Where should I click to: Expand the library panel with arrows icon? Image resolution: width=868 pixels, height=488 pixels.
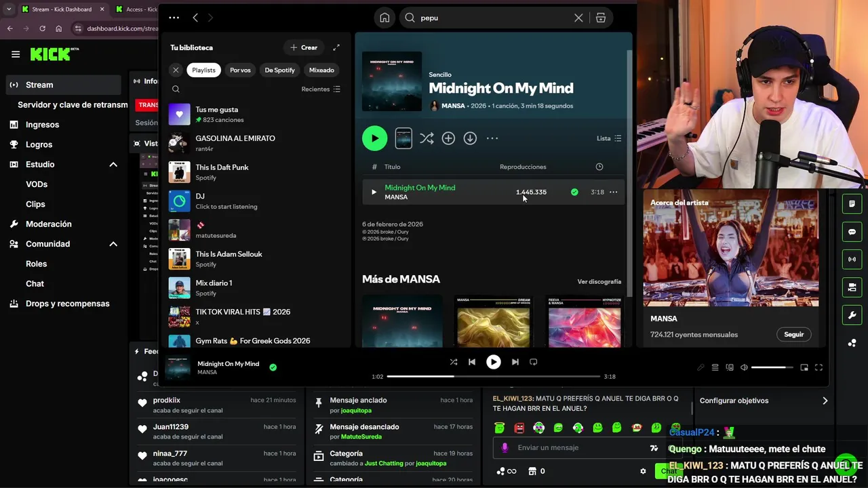(x=336, y=47)
